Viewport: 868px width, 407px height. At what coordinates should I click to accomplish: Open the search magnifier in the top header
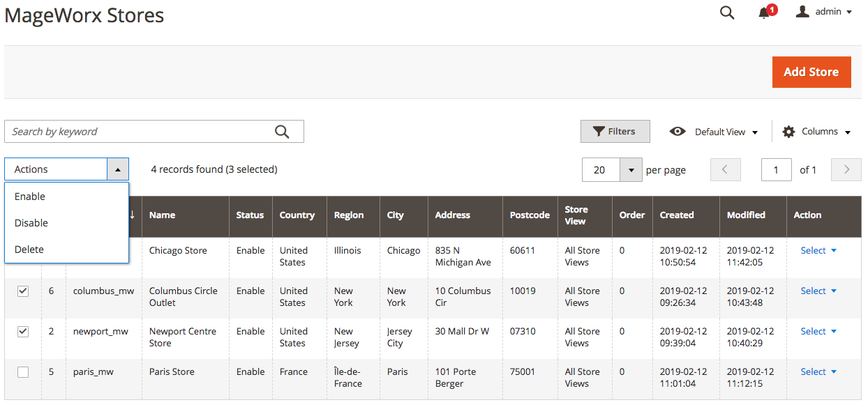pos(727,13)
